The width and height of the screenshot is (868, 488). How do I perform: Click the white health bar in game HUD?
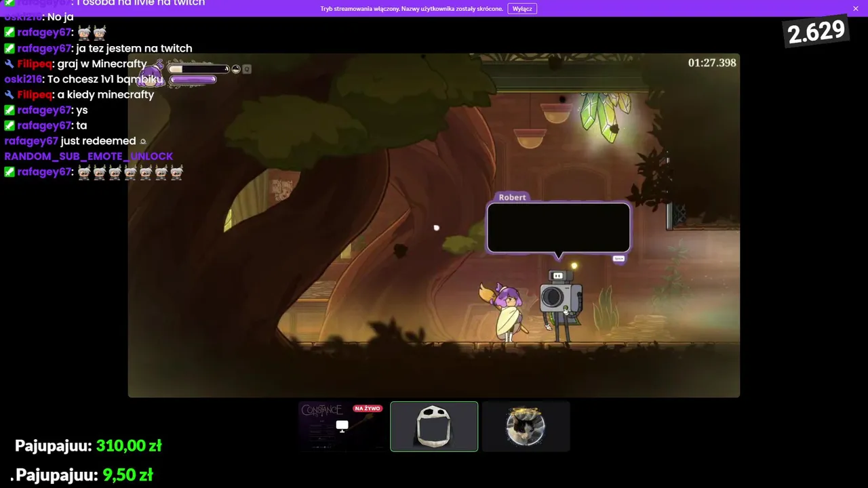click(199, 68)
